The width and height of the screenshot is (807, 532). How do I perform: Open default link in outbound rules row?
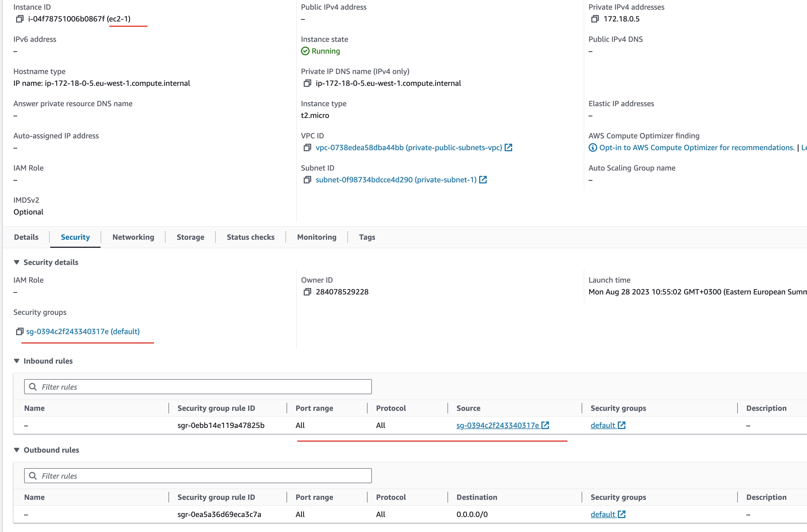coord(603,514)
